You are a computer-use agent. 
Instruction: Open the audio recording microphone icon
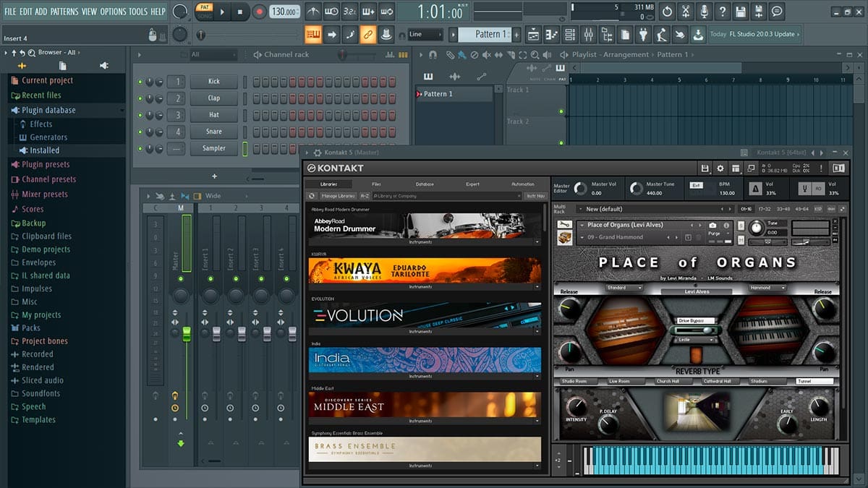tap(704, 12)
